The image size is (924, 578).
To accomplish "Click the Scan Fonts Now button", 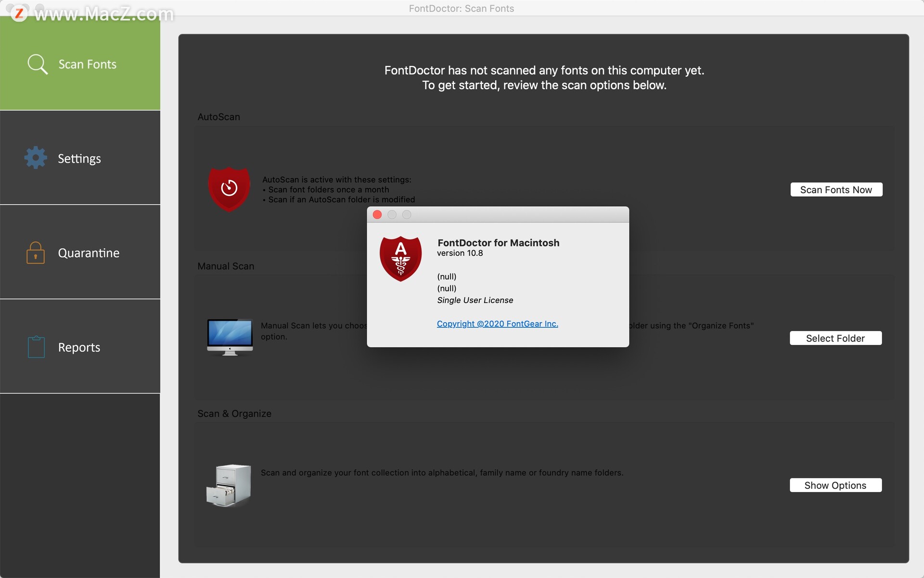I will point(836,190).
